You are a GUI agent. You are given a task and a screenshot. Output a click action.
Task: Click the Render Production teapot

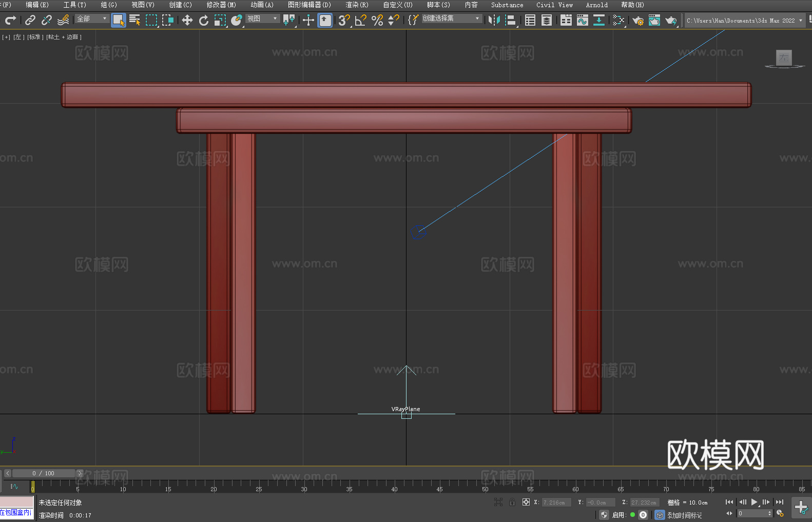671,20
